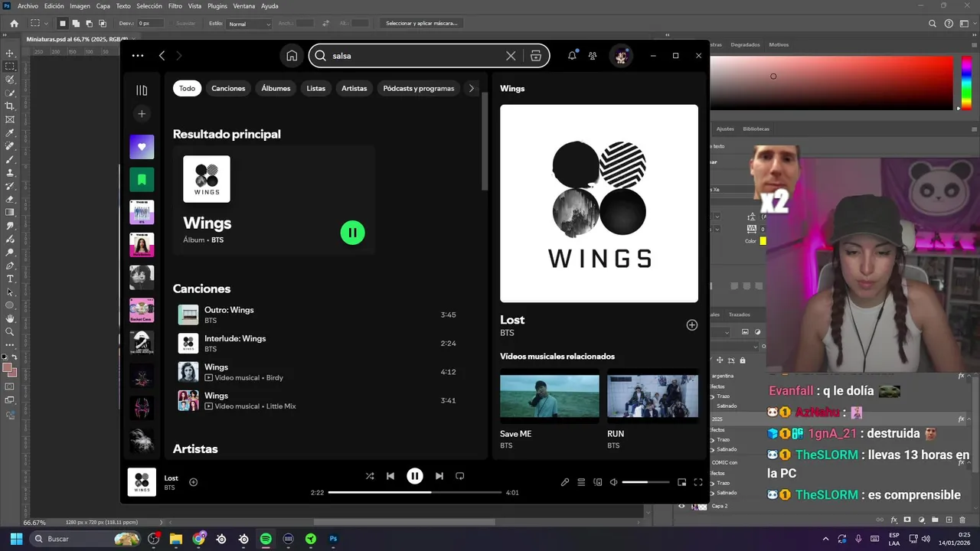Open Your Library in Spotify sidebar
980x551 pixels.
point(142,90)
